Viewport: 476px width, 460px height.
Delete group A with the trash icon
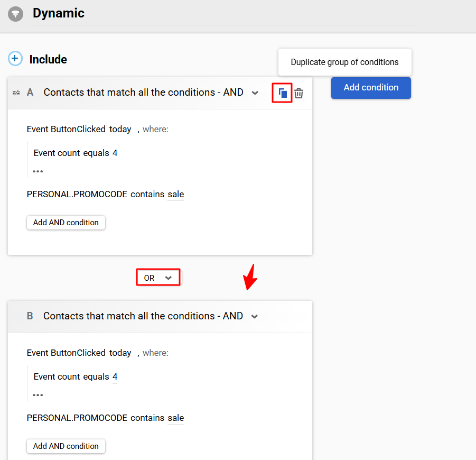(298, 93)
